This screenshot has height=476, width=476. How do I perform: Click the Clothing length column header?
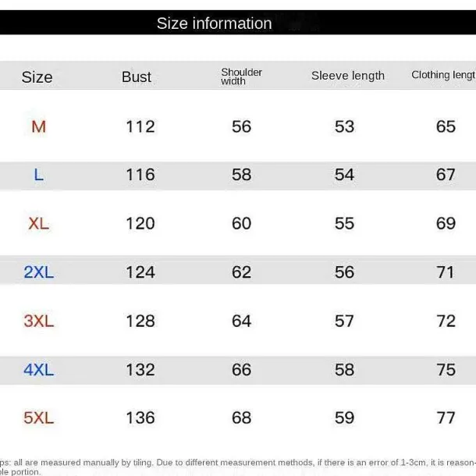pos(443,75)
